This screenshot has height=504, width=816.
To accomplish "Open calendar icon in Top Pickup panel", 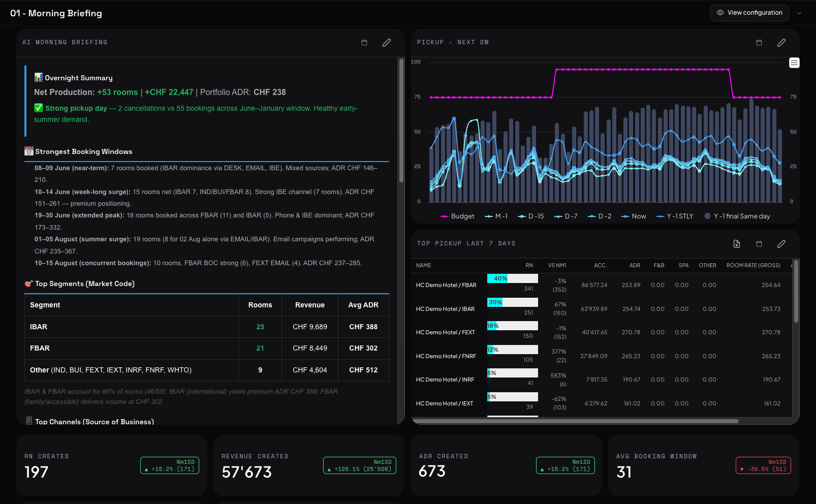I will 759,244.
